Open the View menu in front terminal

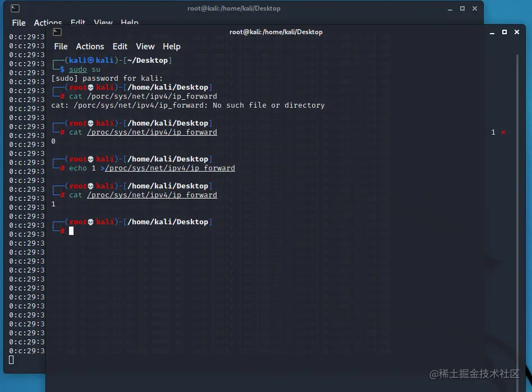tap(145, 47)
